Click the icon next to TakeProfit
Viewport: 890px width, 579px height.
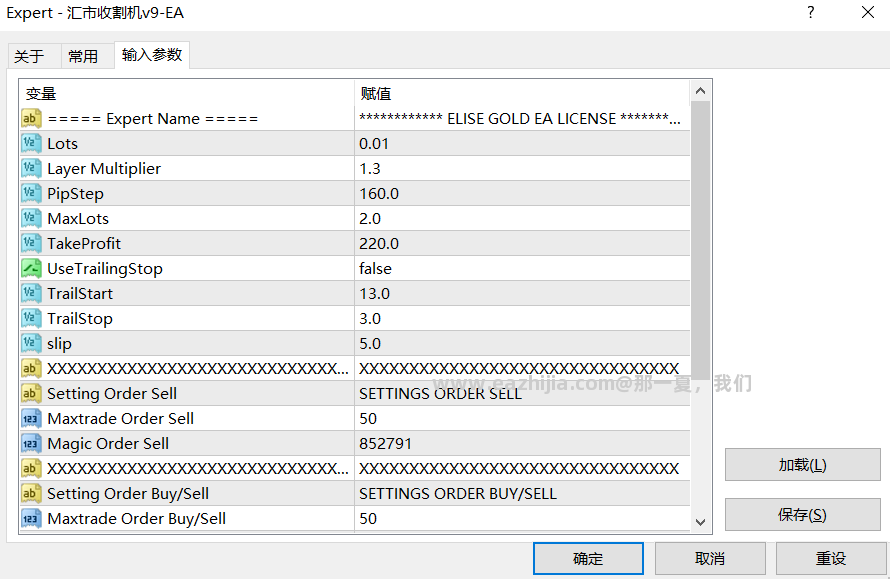pos(31,244)
